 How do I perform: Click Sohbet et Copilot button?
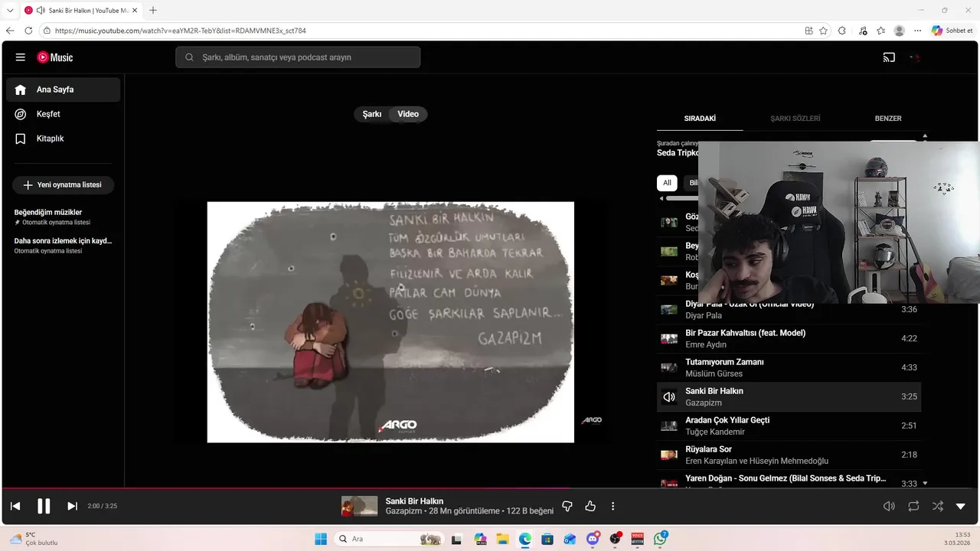click(952, 31)
